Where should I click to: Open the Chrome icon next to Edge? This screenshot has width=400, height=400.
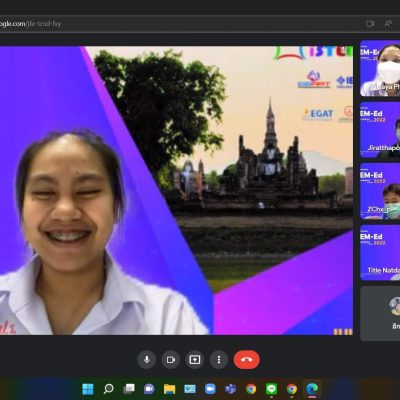292,389
